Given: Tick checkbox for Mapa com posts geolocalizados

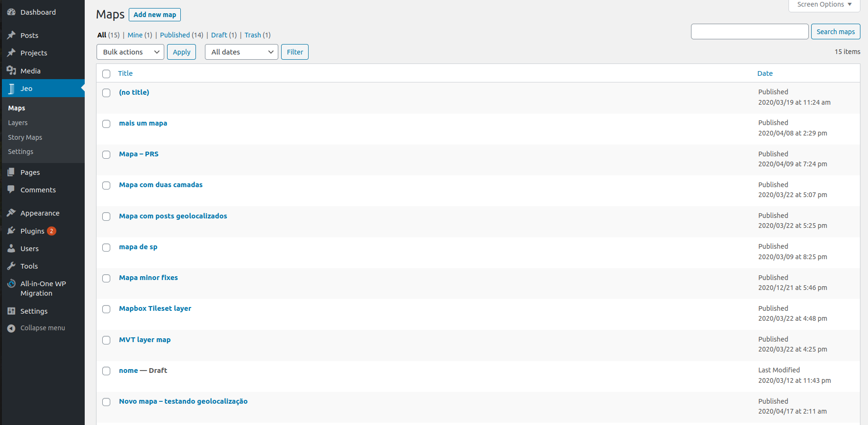Looking at the screenshot, I should pyautogui.click(x=106, y=217).
